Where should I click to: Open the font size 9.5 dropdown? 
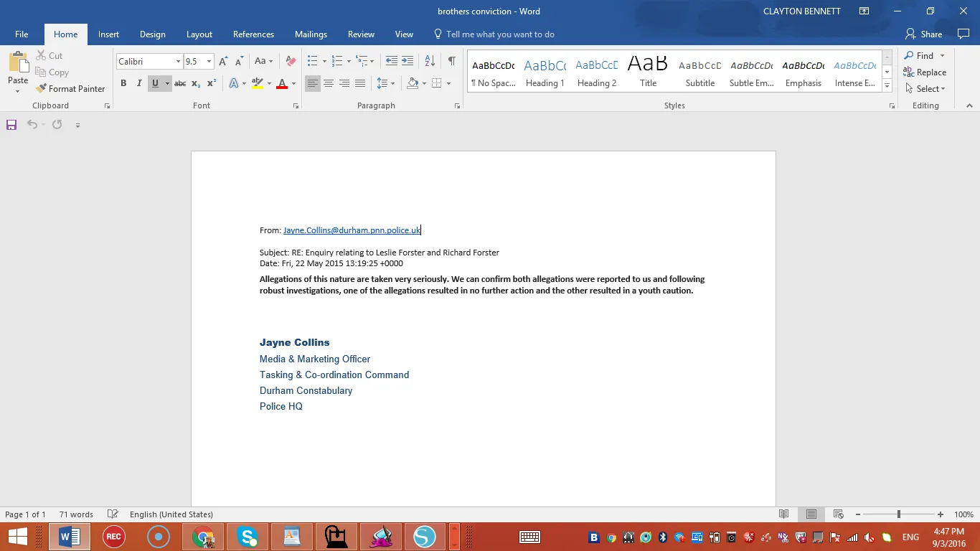pyautogui.click(x=209, y=62)
